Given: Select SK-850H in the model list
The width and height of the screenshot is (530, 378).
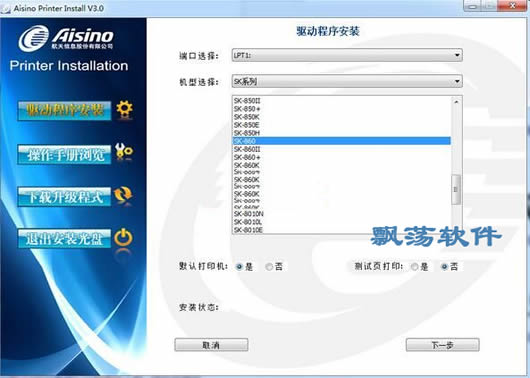Looking at the screenshot, I should (342, 133).
